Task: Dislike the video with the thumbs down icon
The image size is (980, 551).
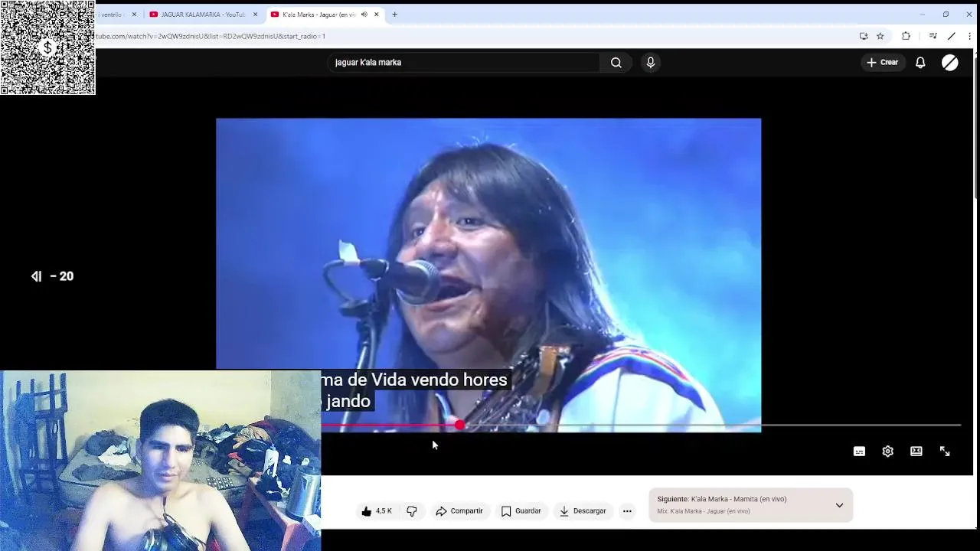Action: tap(412, 511)
